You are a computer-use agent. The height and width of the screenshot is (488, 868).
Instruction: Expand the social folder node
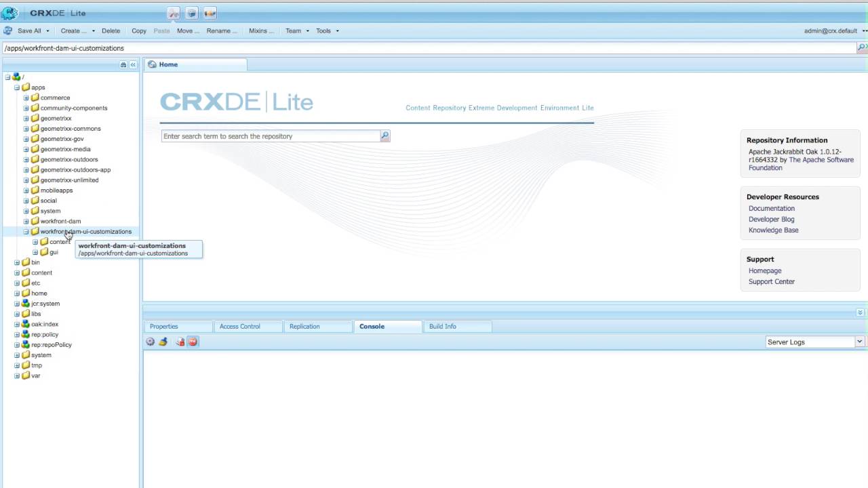click(x=26, y=201)
